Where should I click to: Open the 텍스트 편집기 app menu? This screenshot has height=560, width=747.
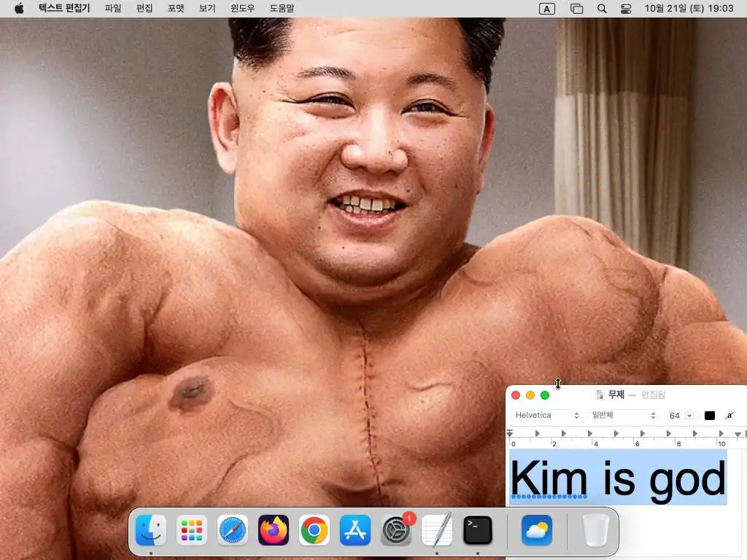[x=64, y=8]
